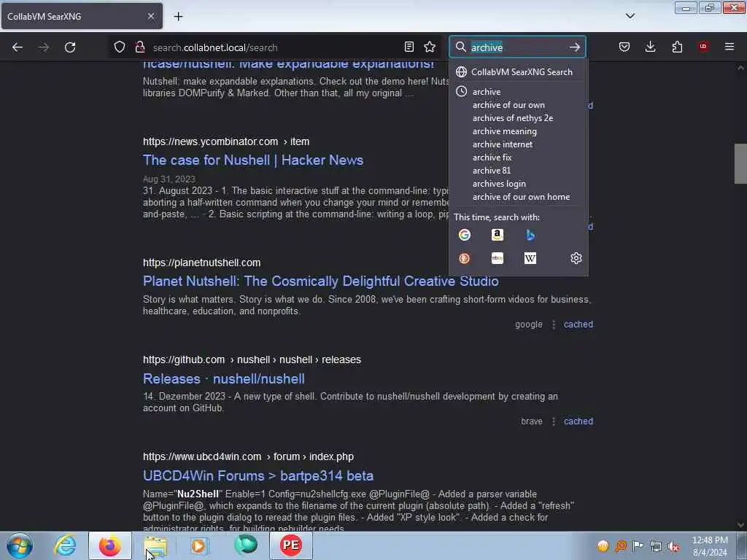Search this time with eBay
This screenshot has height=560, width=747.
498,258
